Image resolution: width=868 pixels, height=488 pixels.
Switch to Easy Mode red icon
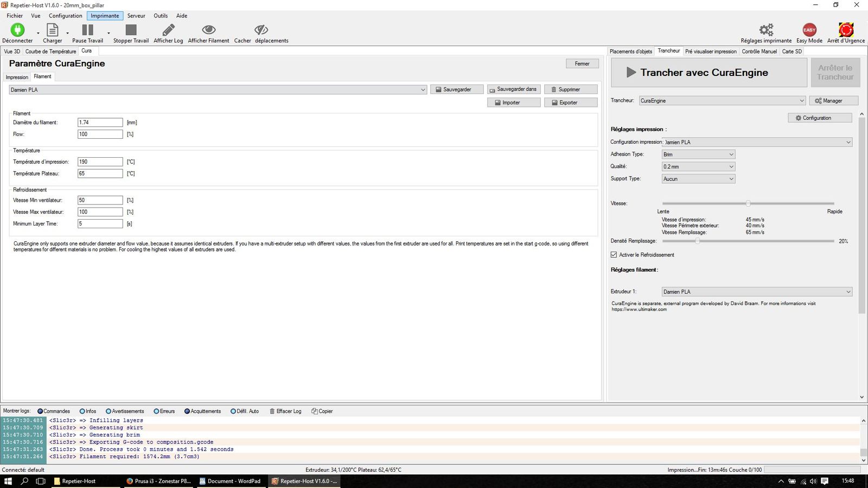click(x=809, y=30)
